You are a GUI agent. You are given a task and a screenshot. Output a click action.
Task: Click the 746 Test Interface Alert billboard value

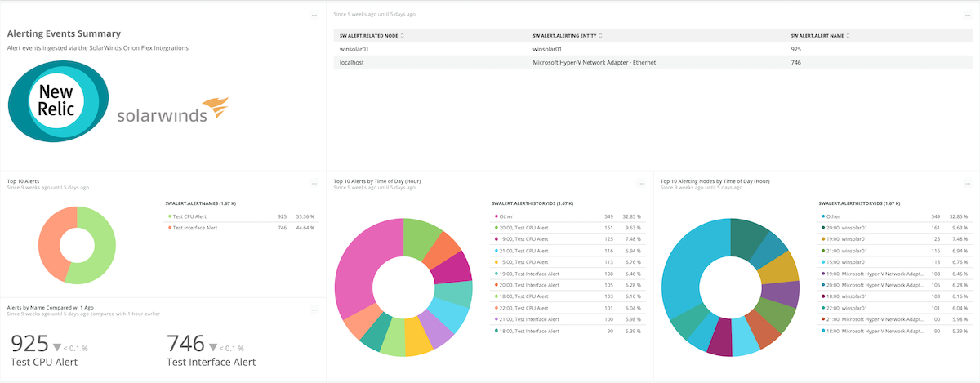tap(186, 344)
